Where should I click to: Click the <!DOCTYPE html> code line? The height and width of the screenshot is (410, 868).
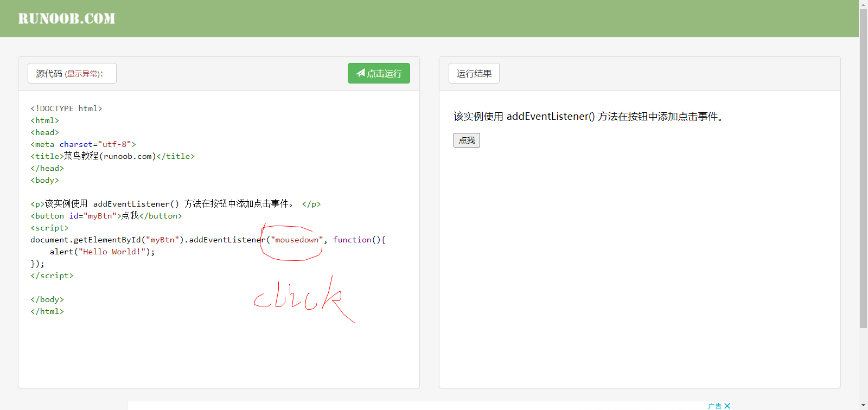tap(66, 108)
